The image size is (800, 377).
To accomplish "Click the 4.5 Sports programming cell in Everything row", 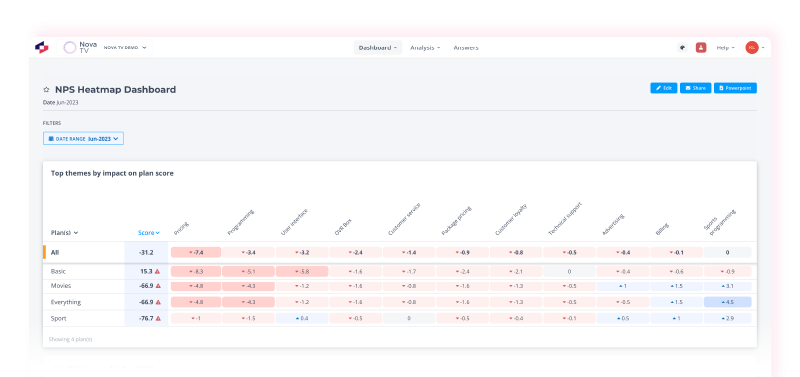I will pyautogui.click(x=728, y=303).
